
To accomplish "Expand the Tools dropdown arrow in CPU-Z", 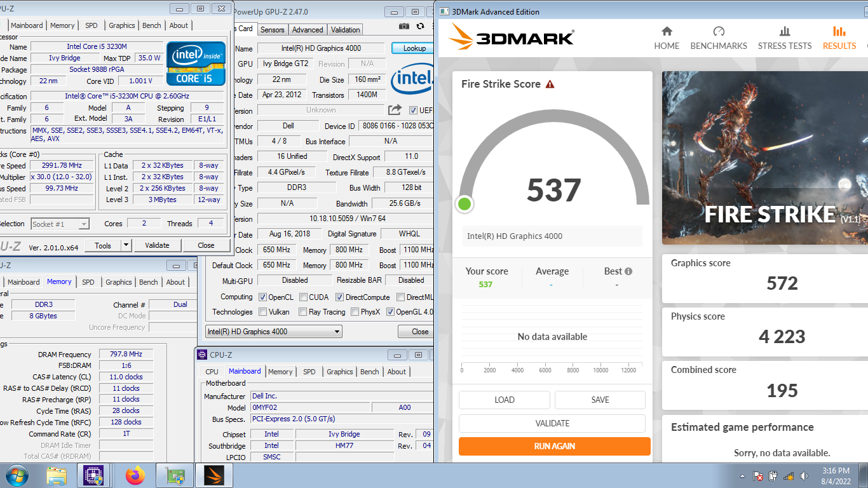I will [x=126, y=245].
